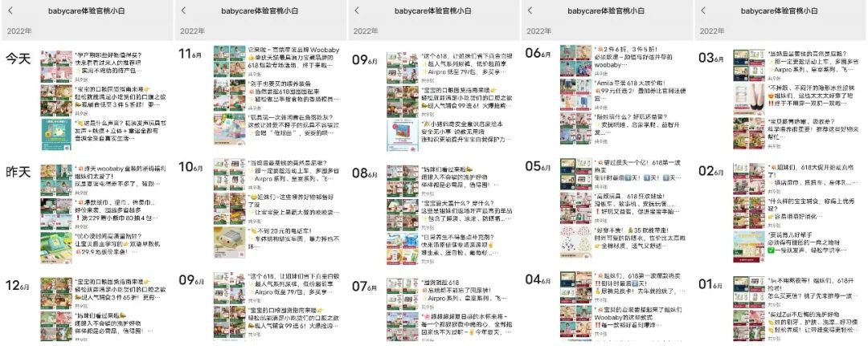View the 隐形冰丝袜 feet photo thumbnail
Image resolution: width=868 pixels, height=346 pixels.
(747, 94)
